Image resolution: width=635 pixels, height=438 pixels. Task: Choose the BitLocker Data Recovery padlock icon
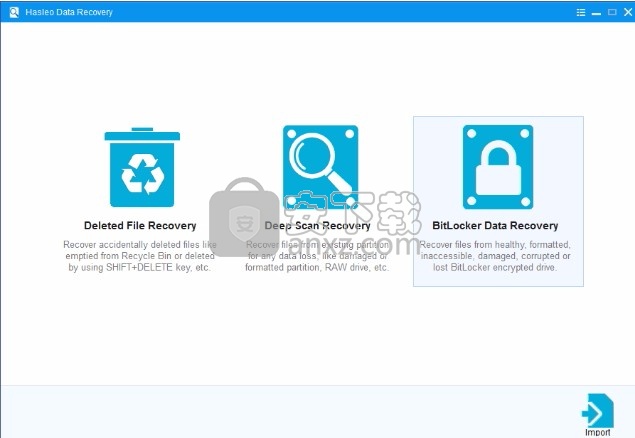[x=498, y=167]
